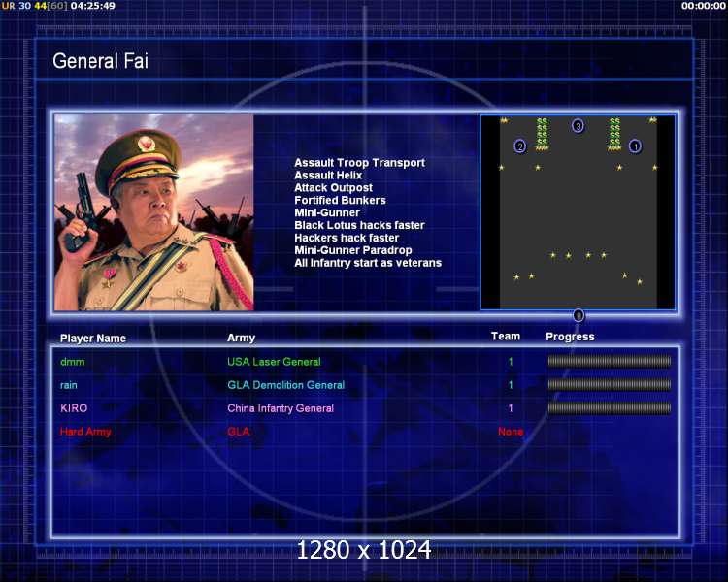Click 'Assault Helix' ability text
The height and width of the screenshot is (582, 728).
point(328,175)
